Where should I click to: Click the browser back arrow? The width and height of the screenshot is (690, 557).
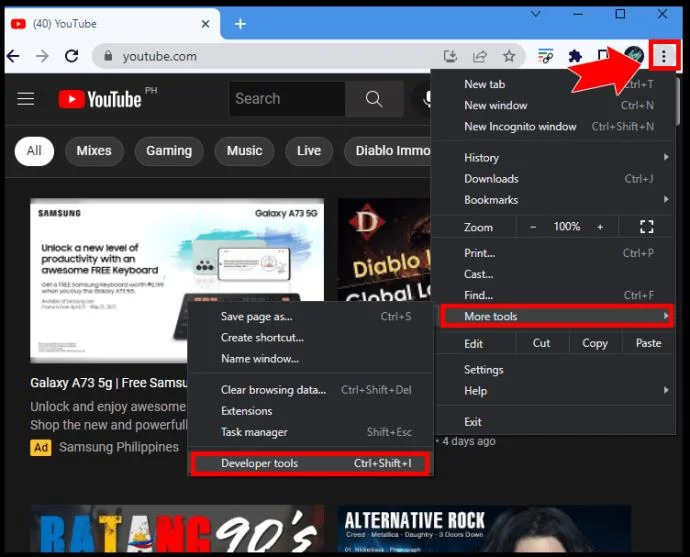14,56
